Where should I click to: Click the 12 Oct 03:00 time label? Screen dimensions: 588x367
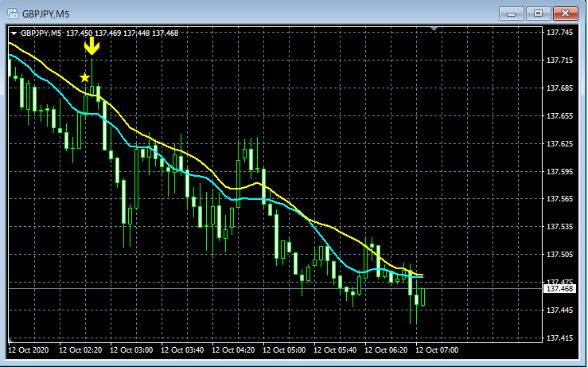[x=131, y=350]
